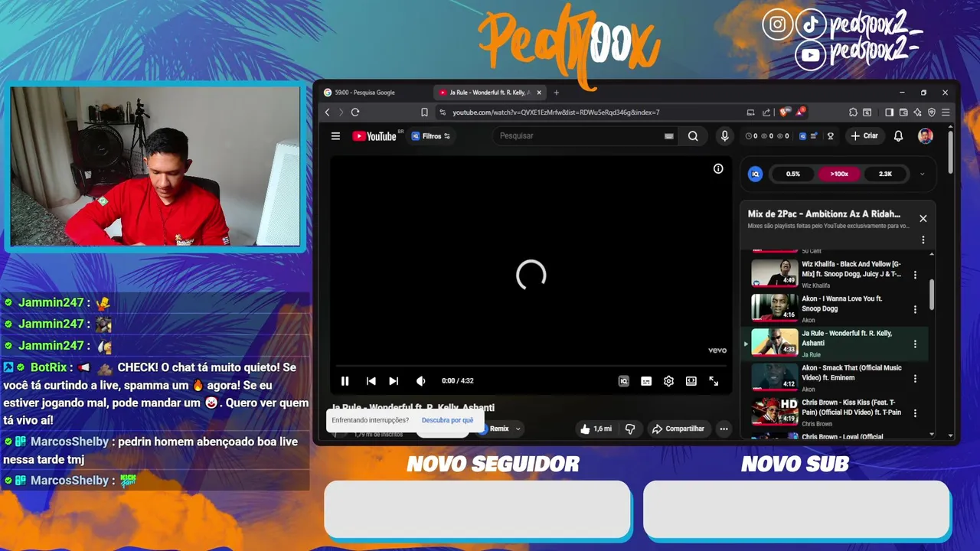Click Descubra por quê link

(447, 420)
